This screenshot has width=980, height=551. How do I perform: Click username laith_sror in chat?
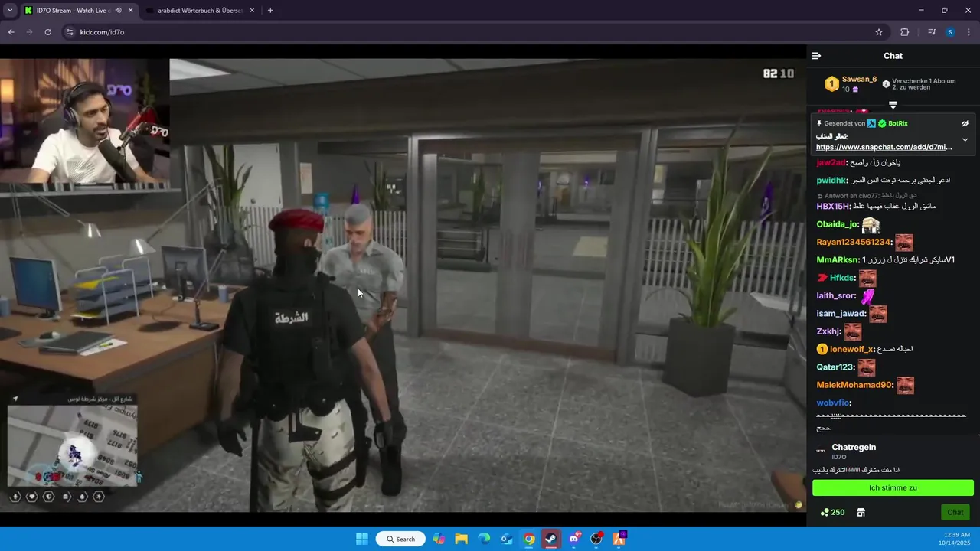click(836, 295)
